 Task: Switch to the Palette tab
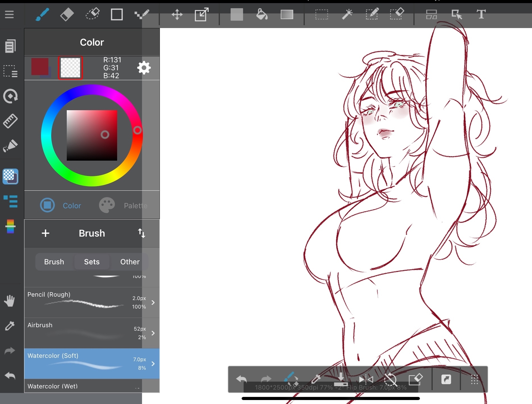tap(123, 205)
